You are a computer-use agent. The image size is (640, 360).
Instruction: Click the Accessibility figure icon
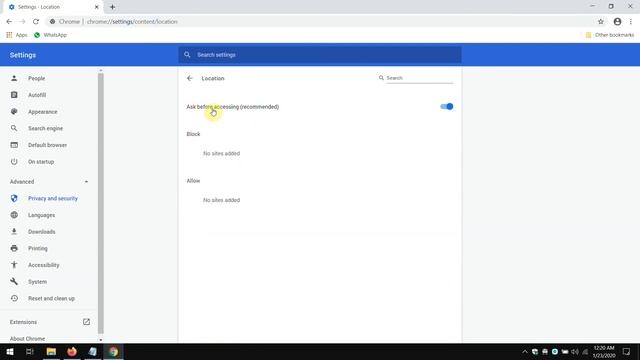tap(14, 265)
